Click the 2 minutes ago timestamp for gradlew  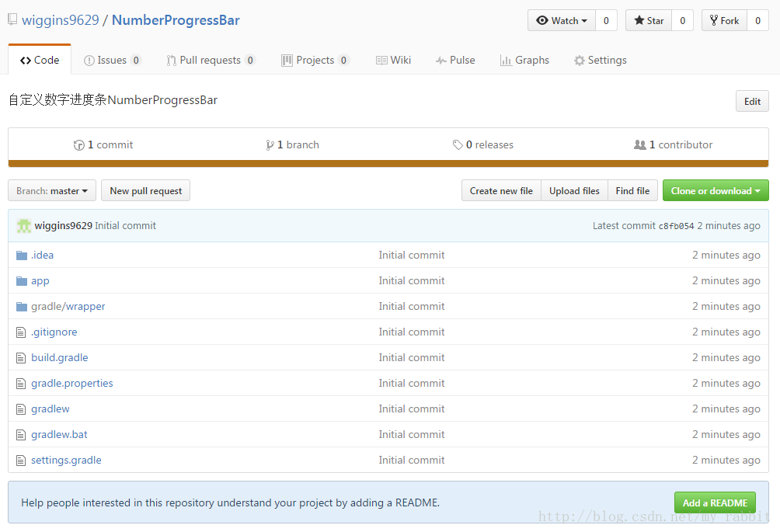[x=726, y=409]
